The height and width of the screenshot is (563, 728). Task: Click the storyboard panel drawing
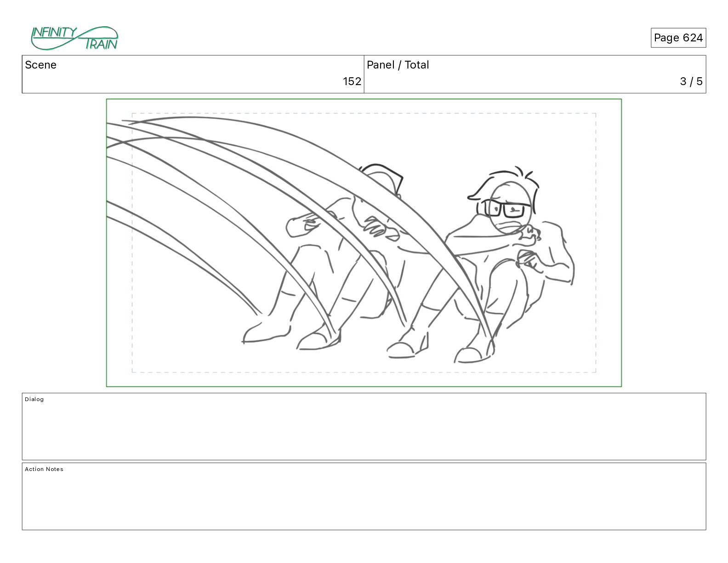point(364,243)
